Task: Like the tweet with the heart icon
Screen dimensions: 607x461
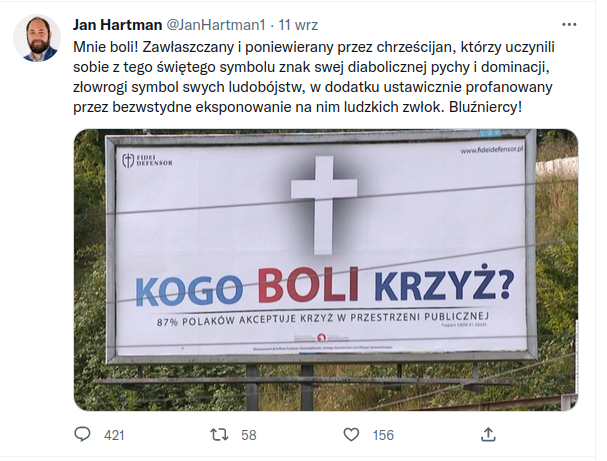Action: [351, 435]
